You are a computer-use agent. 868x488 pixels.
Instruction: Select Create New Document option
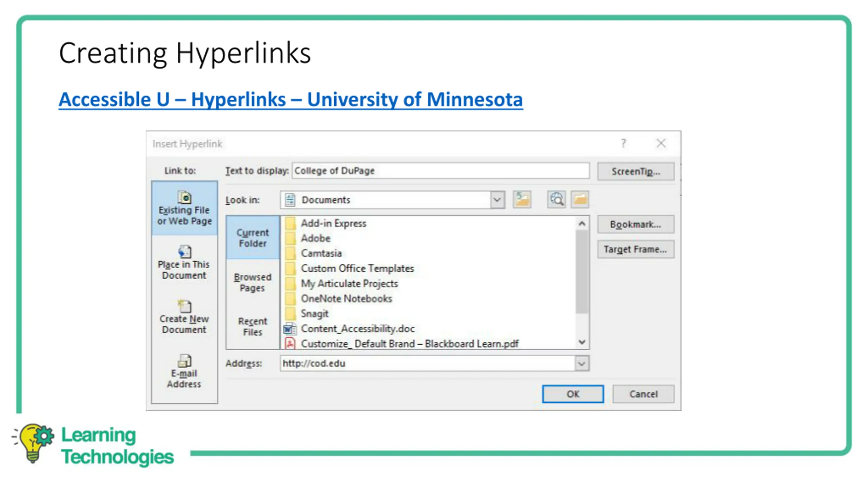pos(184,317)
